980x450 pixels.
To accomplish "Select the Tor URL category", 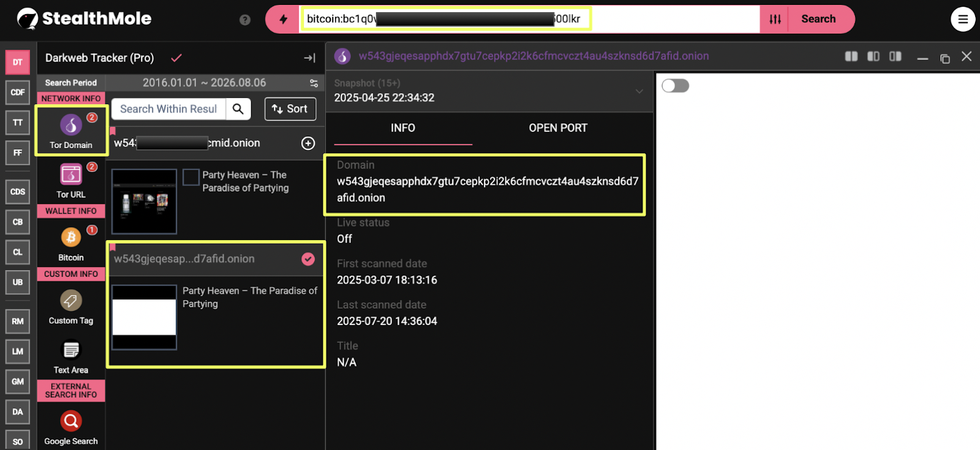I will coord(71,180).
